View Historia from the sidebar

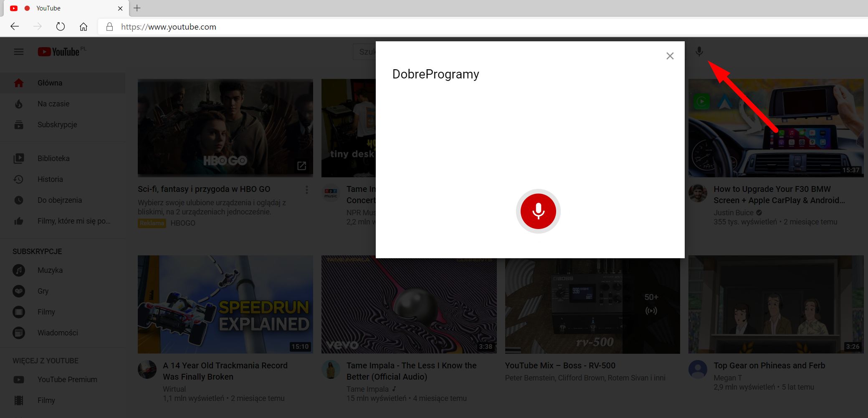(50, 179)
